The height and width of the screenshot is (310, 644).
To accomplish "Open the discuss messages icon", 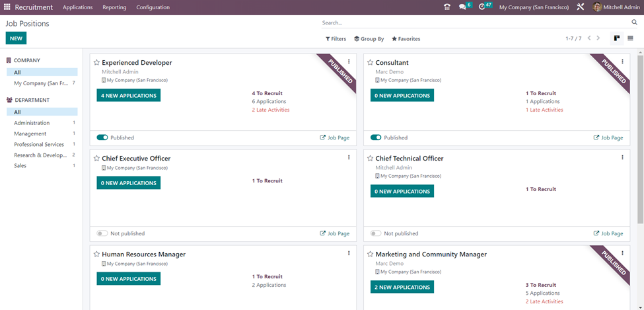I will point(462,7).
